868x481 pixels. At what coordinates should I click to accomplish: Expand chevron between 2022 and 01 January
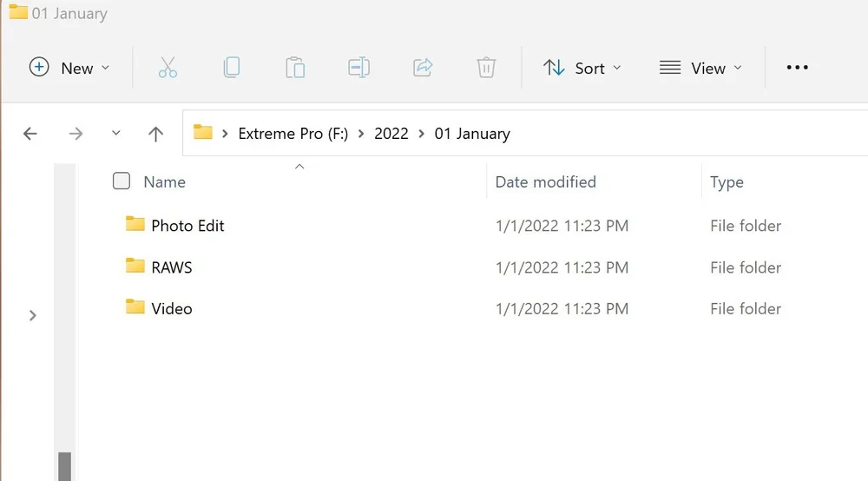click(421, 134)
